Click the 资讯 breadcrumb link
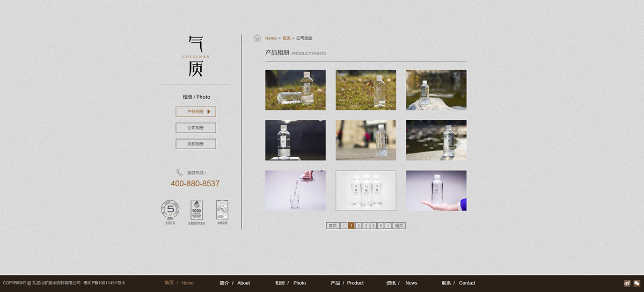The image size is (644, 292). click(286, 38)
